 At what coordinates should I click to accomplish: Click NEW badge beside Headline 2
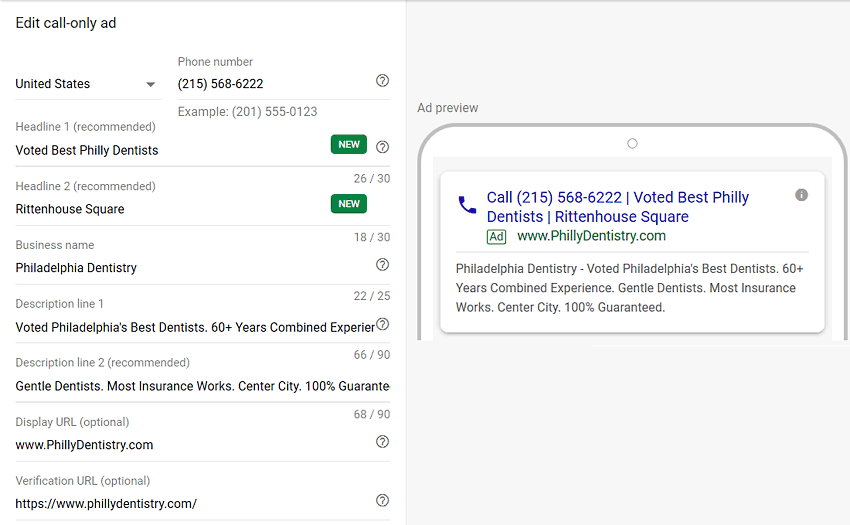[x=349, y=204]
